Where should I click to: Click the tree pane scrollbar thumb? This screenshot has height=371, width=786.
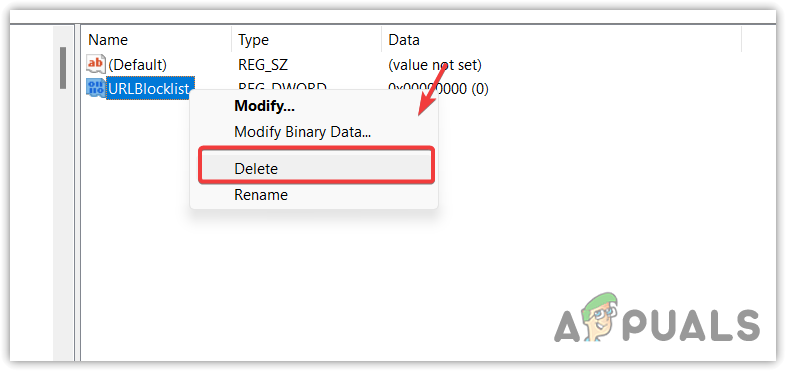pyautogui.click(x=63, y=68)
